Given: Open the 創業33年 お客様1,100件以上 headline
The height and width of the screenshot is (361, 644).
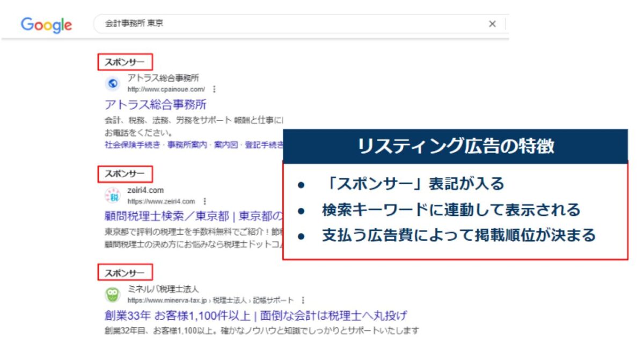Looking at the screenshot, I should point(255,315).
